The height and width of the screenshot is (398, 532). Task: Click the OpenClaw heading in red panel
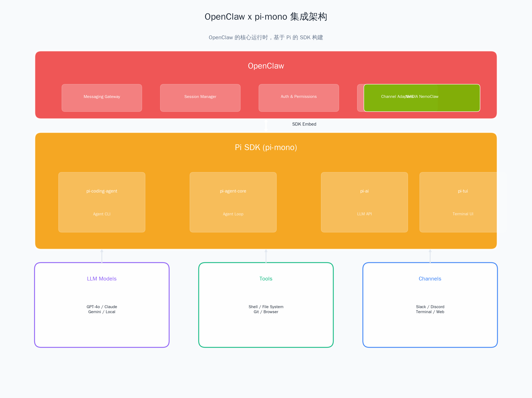pos(266,66)
